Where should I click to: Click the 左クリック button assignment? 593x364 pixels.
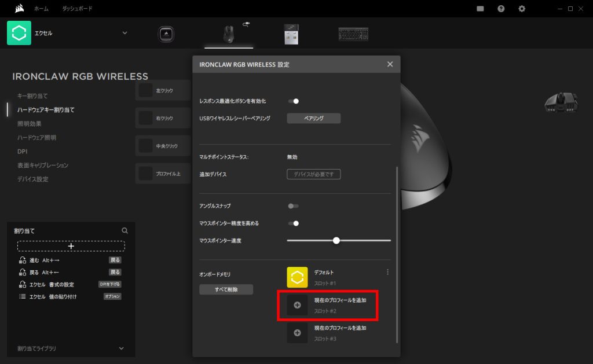coord(163,90)
